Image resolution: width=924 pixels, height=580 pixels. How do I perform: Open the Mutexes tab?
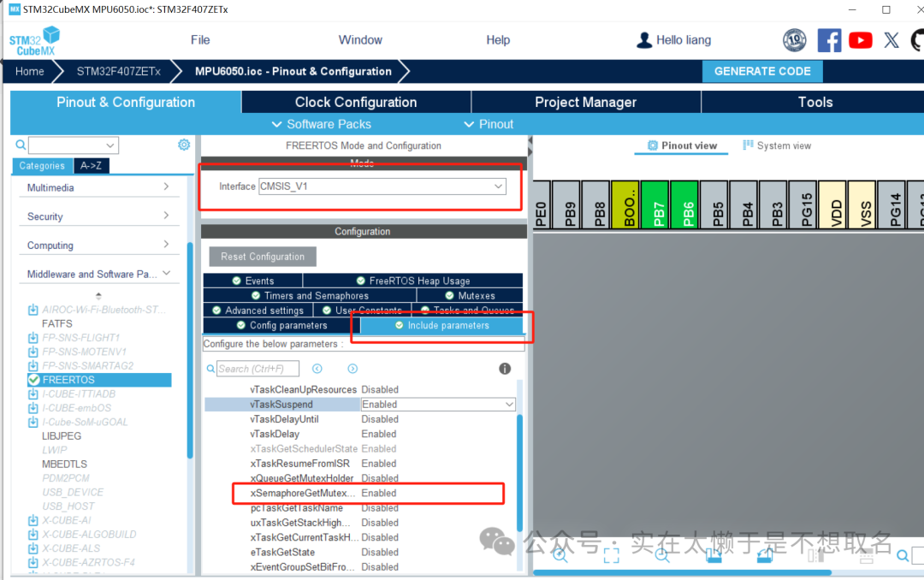click(x=471, y=295)
